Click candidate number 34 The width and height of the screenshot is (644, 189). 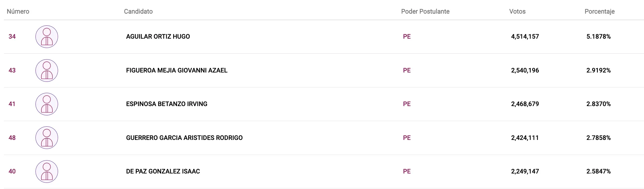tap(12, 36)
